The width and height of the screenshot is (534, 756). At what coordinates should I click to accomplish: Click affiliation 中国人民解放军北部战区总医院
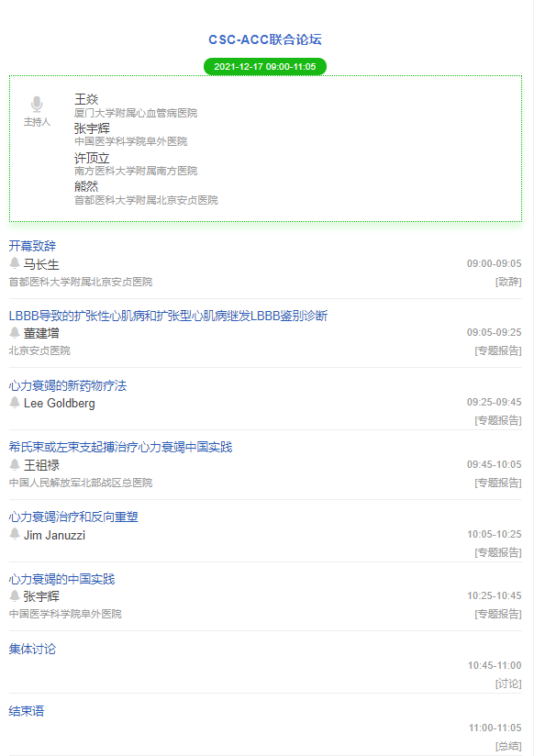point(81,483)
